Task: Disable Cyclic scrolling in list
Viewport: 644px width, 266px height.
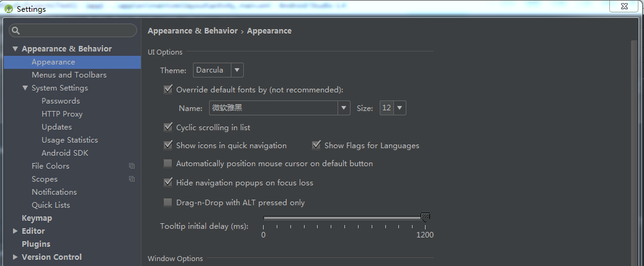Action: point(168,127)
